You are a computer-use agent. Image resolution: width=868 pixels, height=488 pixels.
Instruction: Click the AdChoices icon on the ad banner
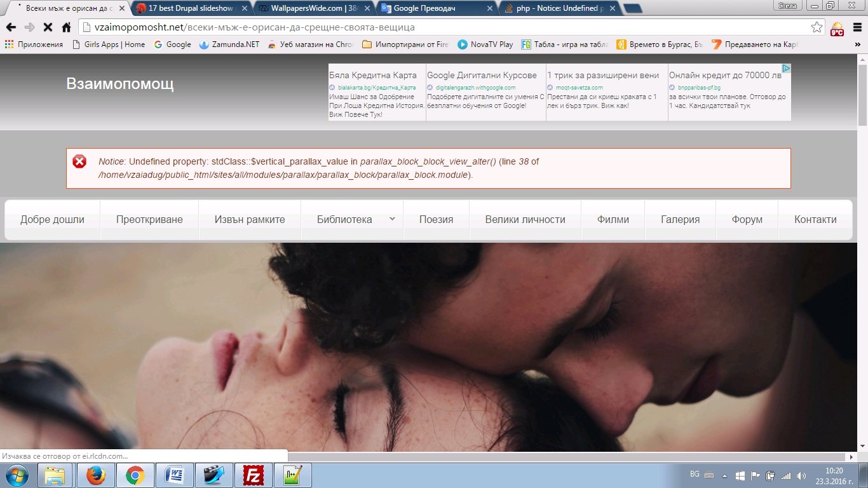click(x=786, y=68)
